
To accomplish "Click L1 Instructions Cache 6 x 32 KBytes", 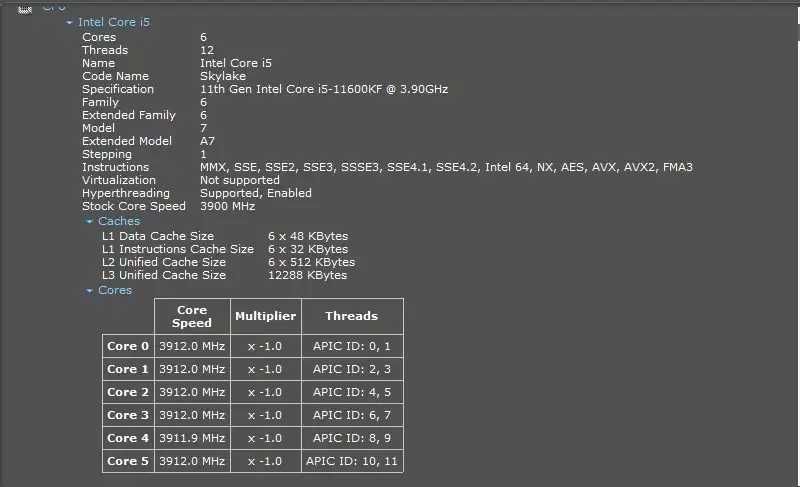I will [x=308, y=249].
